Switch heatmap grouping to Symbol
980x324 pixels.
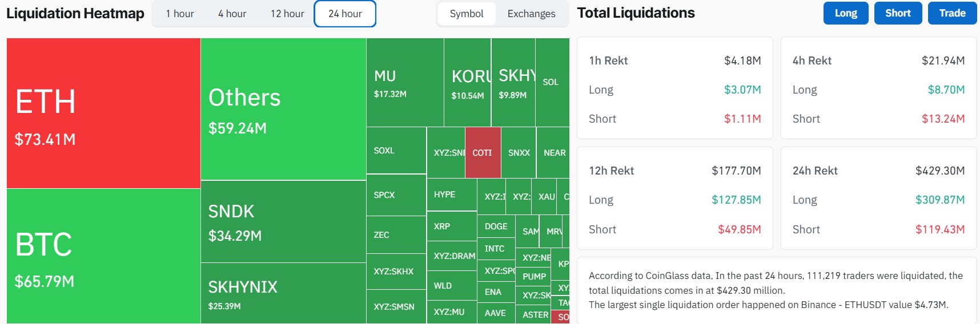[466, 14]
